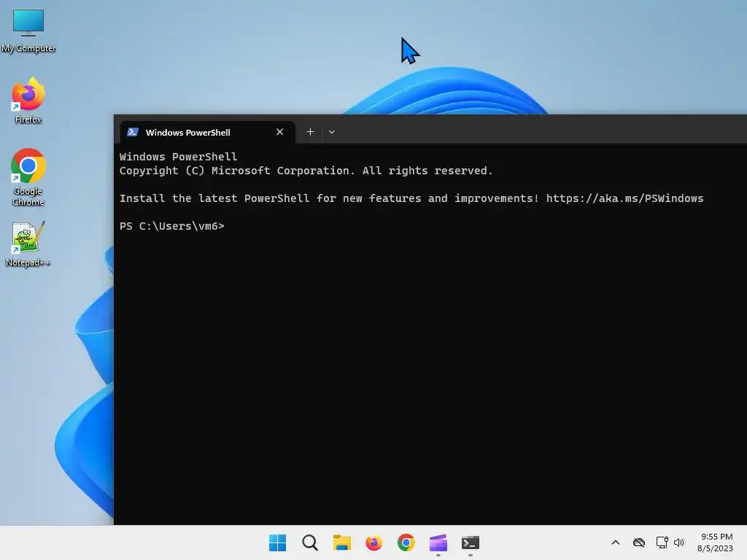Click 'Windows PowerShell' header text in terminal
The height and width of the screenshot is (560, 747).
click(178, 157)
